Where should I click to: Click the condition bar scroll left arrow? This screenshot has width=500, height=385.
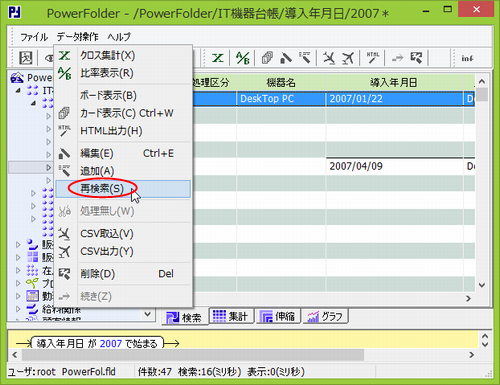(x=15, y=355)
